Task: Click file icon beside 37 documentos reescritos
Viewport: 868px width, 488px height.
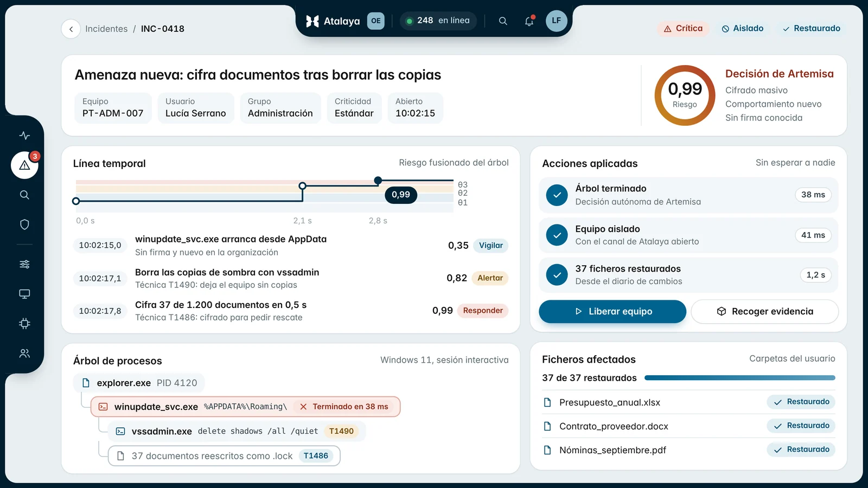Action: tap(120, 456)
